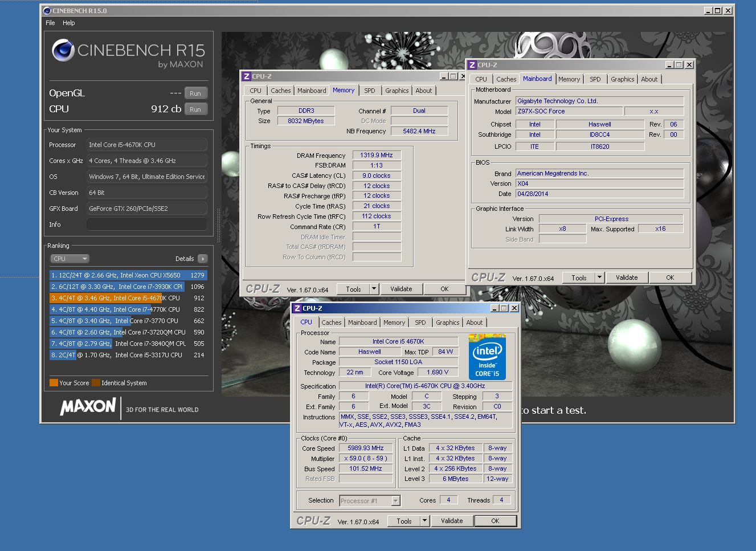The width and height of the screenshot is (756, 551).
Task: Click the Core Speed value 5989.93 MHz
Action: [366, 448]
